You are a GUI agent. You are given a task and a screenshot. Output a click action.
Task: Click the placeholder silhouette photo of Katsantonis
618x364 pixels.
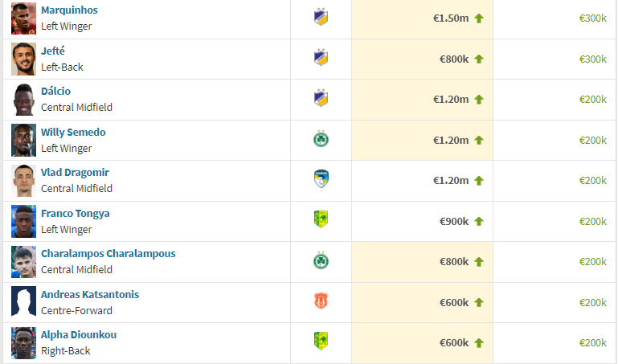pos(23,302)
